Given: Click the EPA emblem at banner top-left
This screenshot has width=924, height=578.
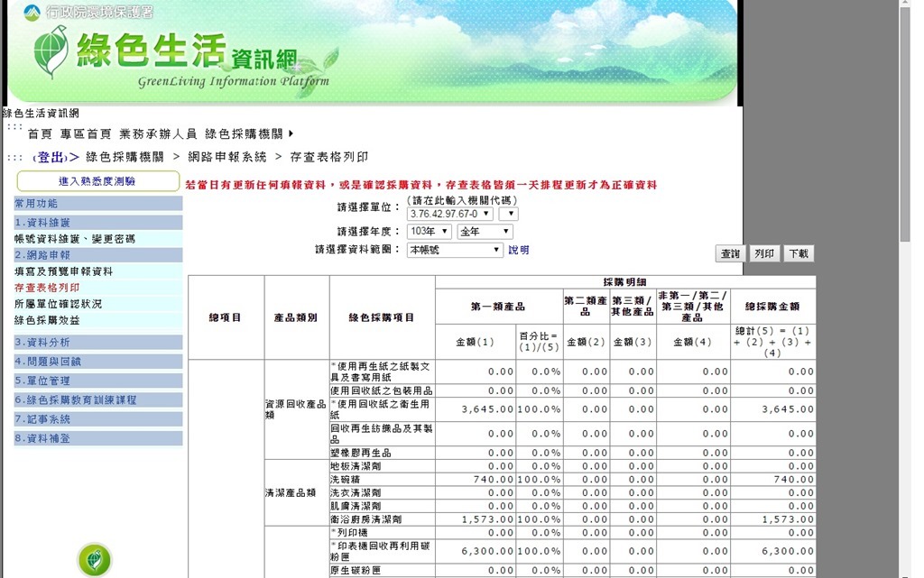Looking at the screenshot, I should (32, 12).
